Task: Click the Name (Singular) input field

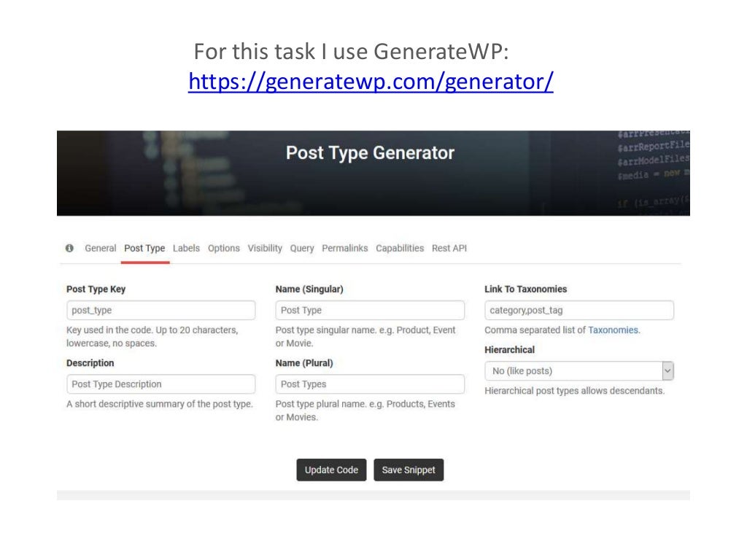Action: coord(370,310)
